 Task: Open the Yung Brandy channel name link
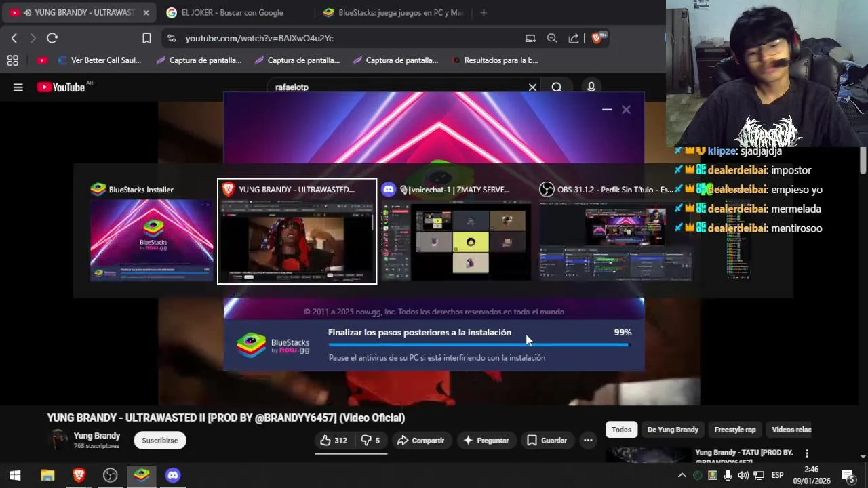pyautogui.click(x=97, y=436)
